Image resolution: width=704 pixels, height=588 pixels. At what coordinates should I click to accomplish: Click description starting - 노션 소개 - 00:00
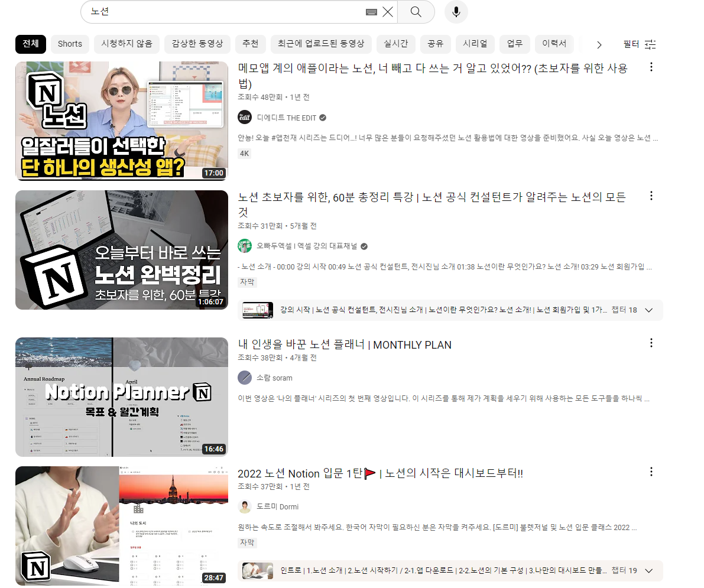point(445,267)
